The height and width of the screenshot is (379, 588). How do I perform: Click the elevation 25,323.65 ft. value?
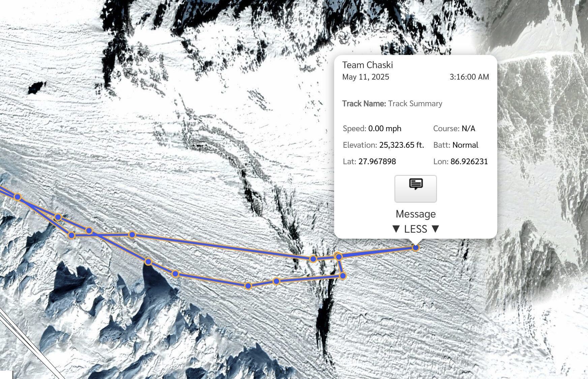402,145
